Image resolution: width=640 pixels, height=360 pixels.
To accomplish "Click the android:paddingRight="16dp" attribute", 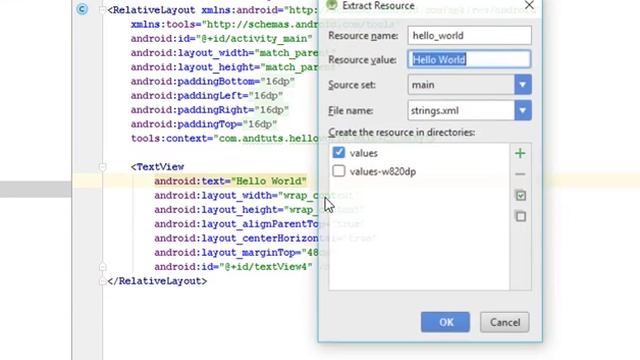I will click(x=210, y=110).
